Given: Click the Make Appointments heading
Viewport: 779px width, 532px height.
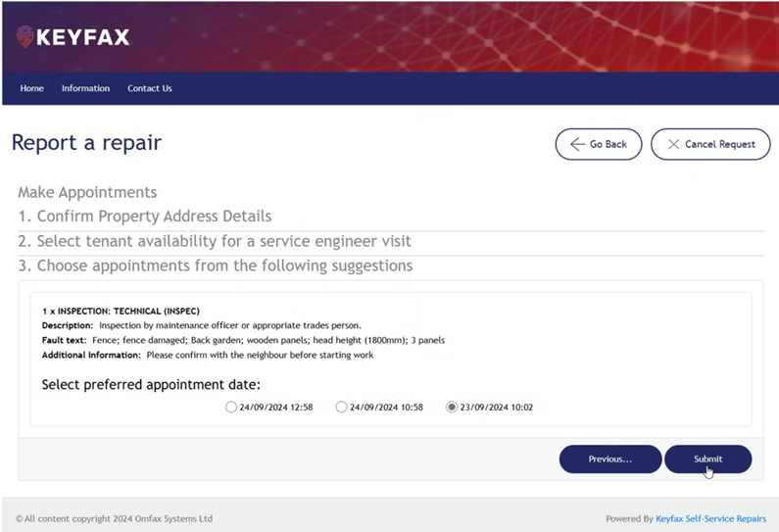Looking at the screenshot, I should coord(87,192).
